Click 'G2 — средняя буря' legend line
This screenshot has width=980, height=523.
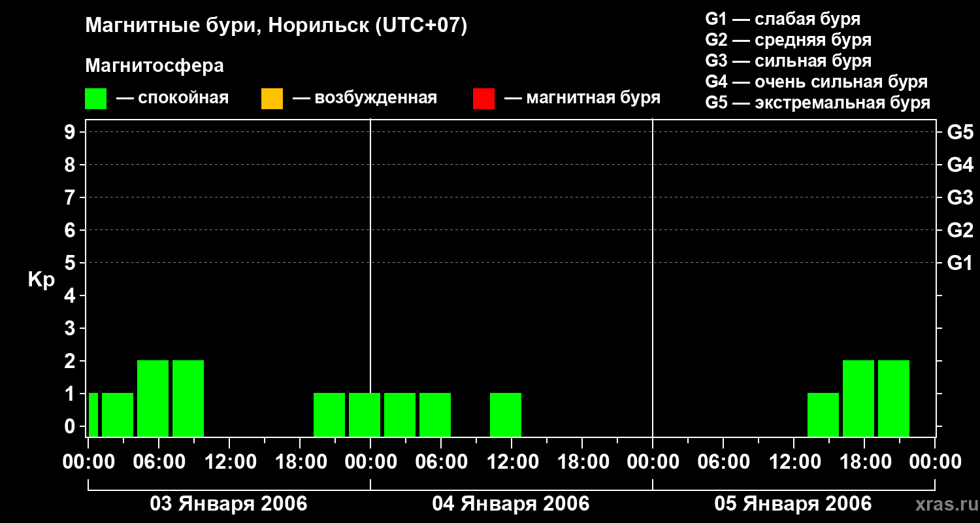point(788,40)
